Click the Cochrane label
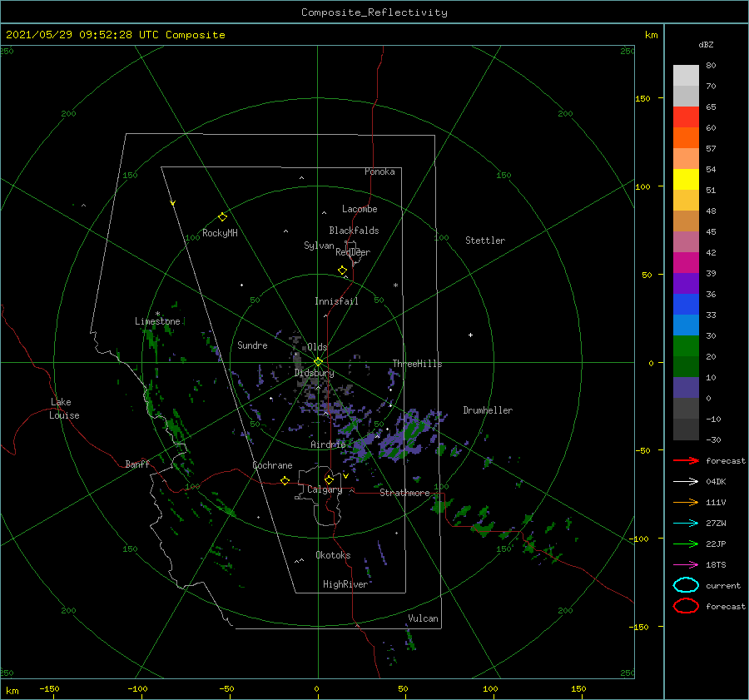Screen dimensions: 749x700 point(272,465)
